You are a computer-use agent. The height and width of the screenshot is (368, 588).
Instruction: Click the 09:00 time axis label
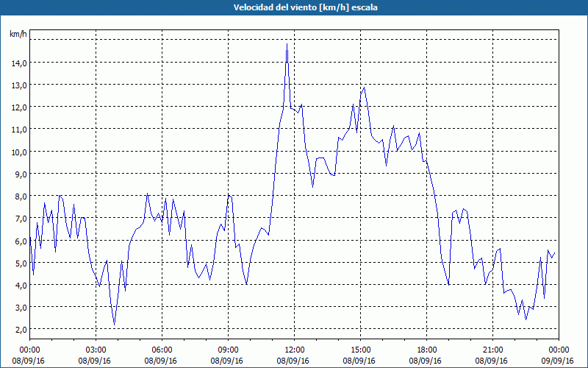point(228,350)
